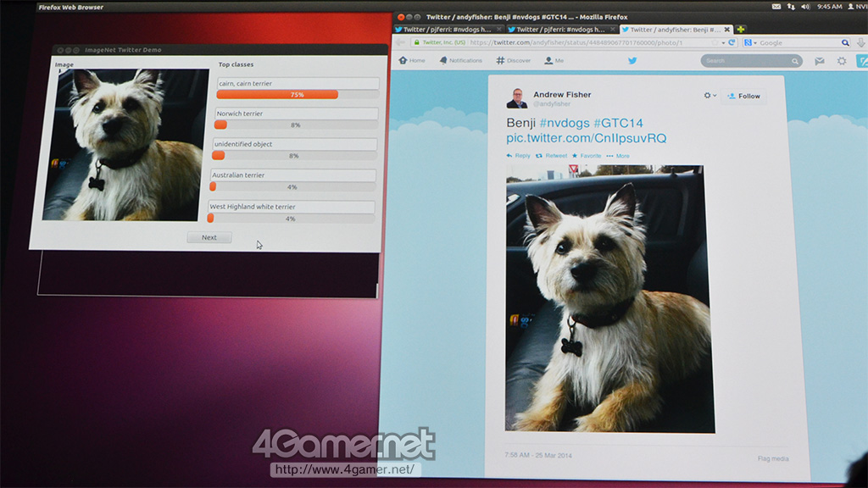Retweet the Benji tweet
The width and height of the screenshot is (868, 488).
[x=551, y=156]
